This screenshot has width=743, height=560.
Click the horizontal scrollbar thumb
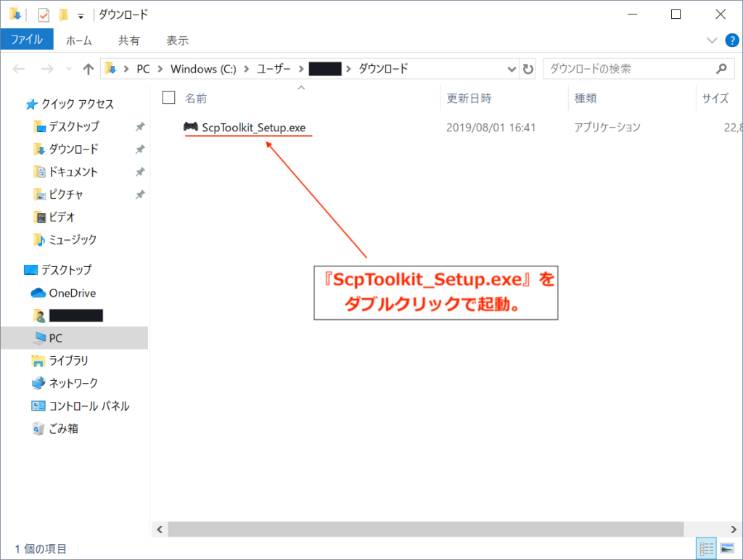(x=426, y=530)
